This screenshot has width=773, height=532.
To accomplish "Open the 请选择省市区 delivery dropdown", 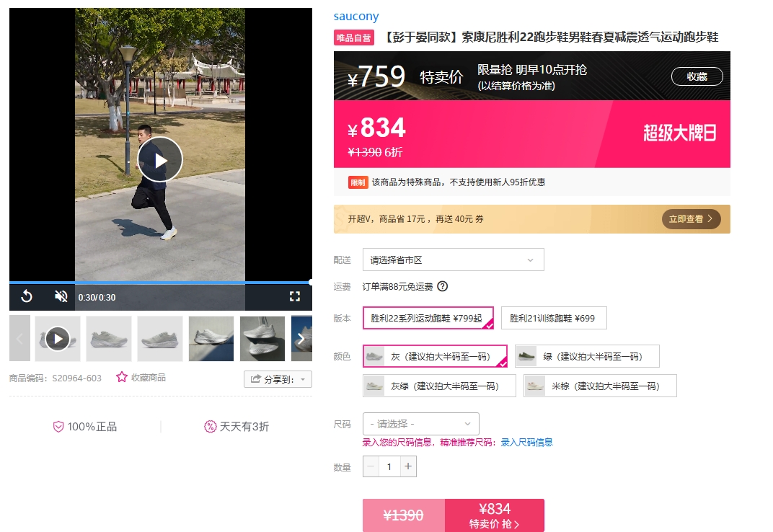I will coord(453,260).
